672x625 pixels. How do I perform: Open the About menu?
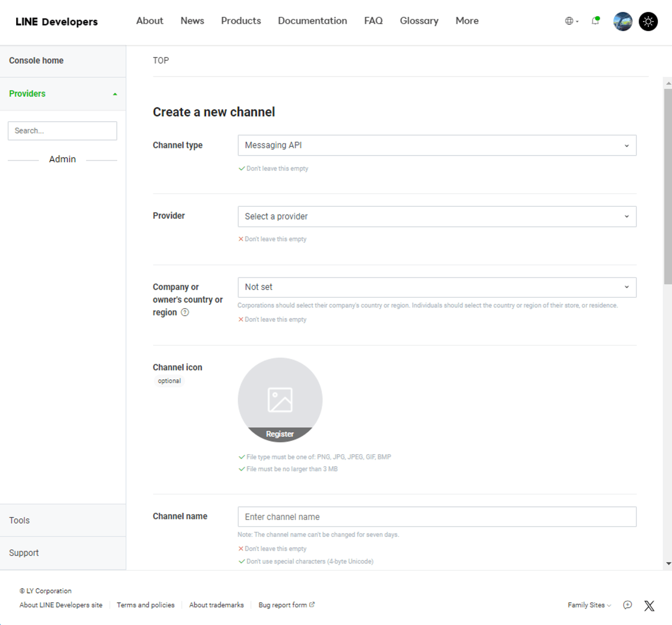(x=150, y=21)
